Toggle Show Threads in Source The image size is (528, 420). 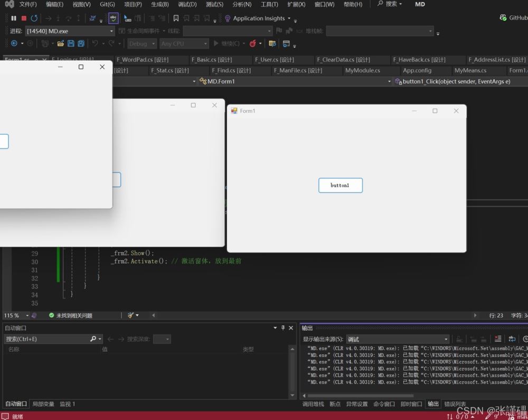92,18
